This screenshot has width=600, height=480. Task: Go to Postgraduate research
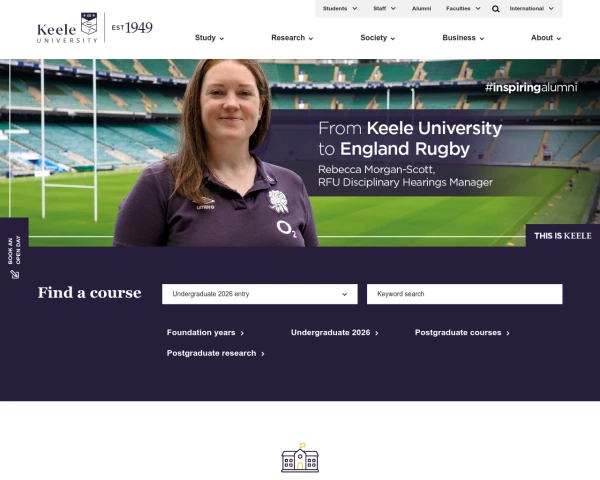[215, 353]
